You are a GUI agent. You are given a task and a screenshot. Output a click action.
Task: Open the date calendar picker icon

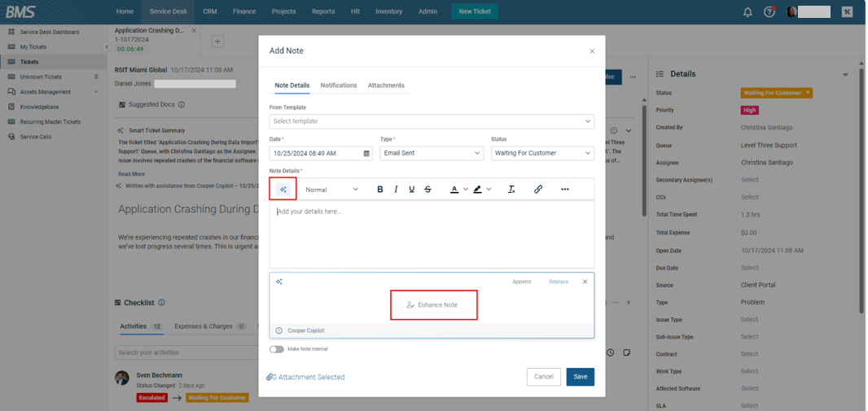tap(366, 153)
